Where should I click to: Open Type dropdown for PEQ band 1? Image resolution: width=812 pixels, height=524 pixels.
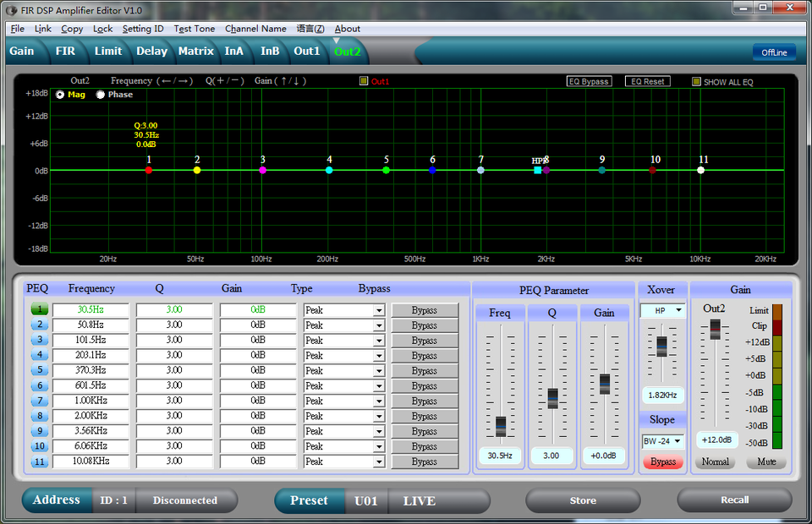tap(379, 310)
